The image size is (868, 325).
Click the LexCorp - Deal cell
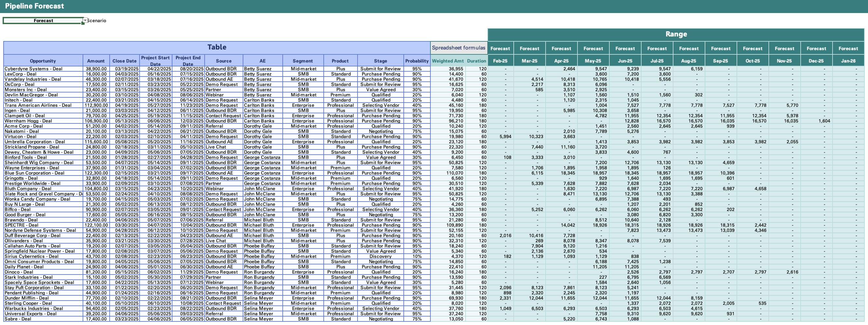(43, 74)
